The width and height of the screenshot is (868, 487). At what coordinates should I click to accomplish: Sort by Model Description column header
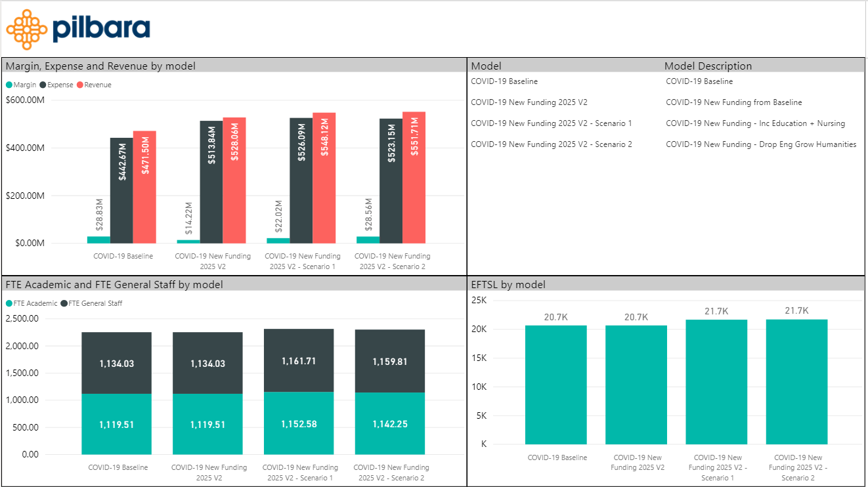(708, 66)
